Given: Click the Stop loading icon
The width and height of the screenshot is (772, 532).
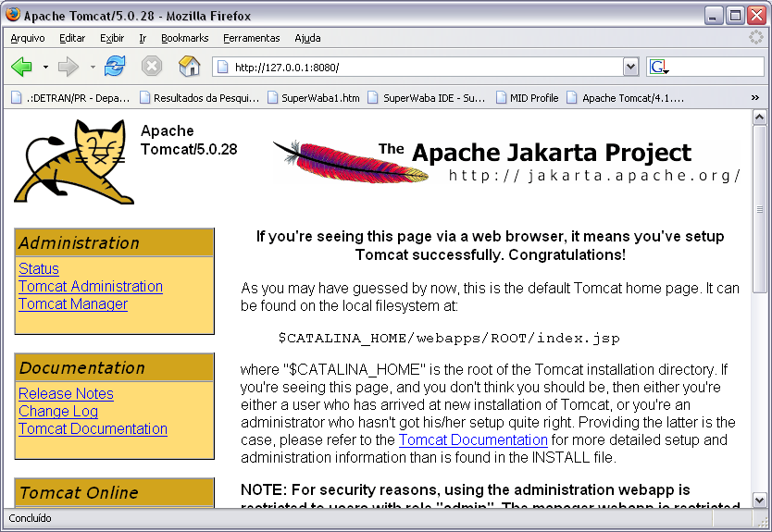Looking at the screenshot, I should point(152,67).
